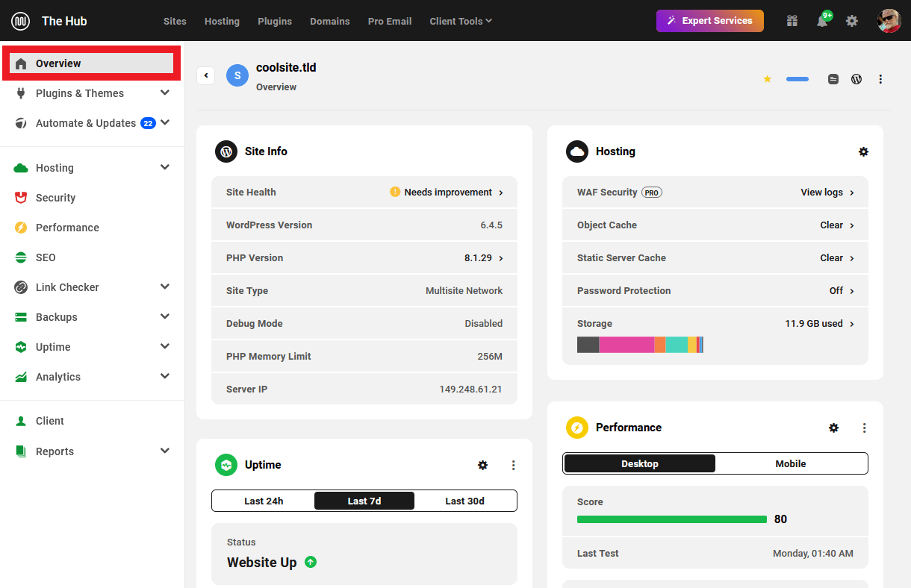Screen dimensions: 911x588
Task: Open Hosting card settings gear
Action: pyautogui.click(x=863, y=151)
